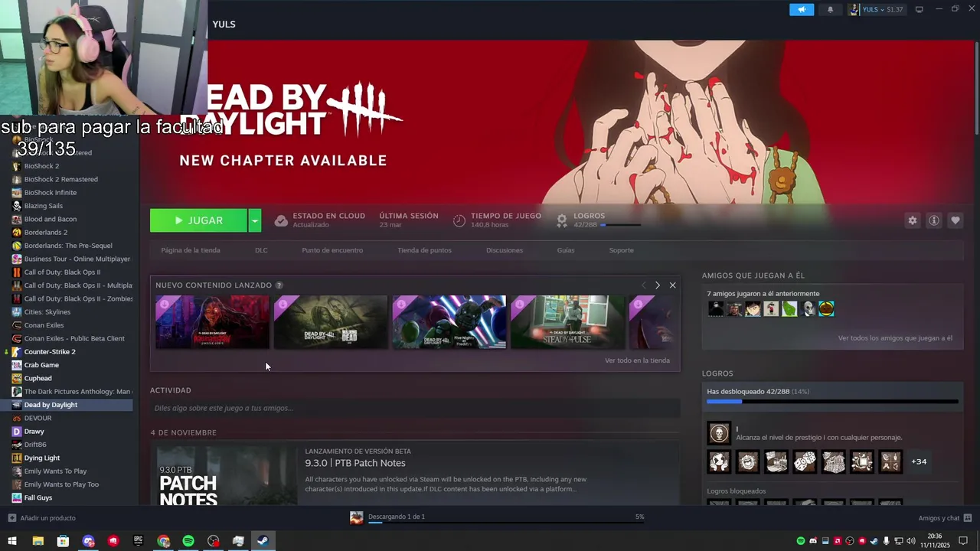Click achievements progress bar in Logros panel
The width and height of the screenshot is (980, 551).
point(832,401)
